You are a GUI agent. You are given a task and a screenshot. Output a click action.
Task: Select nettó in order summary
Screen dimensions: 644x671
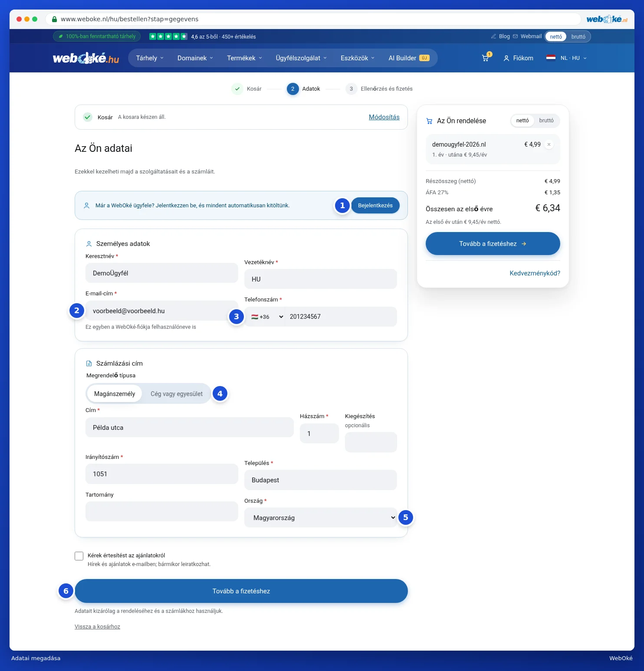[522, 121]
